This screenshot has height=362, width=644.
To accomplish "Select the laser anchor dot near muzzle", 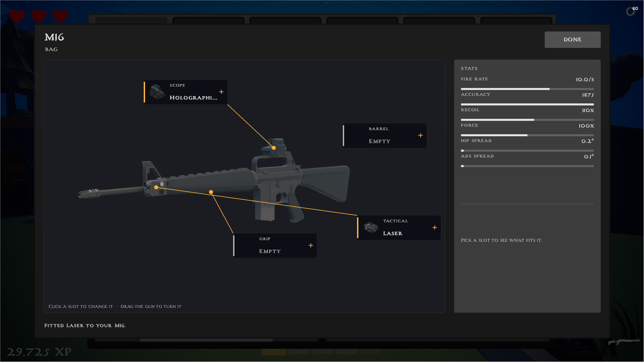I will click(156, 187).
